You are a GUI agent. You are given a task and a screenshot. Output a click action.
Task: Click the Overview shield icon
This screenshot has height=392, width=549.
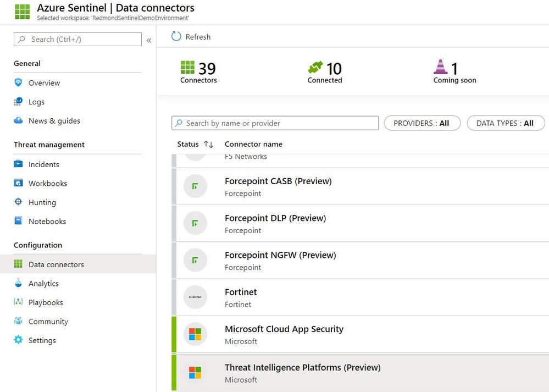tap(18, 82)
